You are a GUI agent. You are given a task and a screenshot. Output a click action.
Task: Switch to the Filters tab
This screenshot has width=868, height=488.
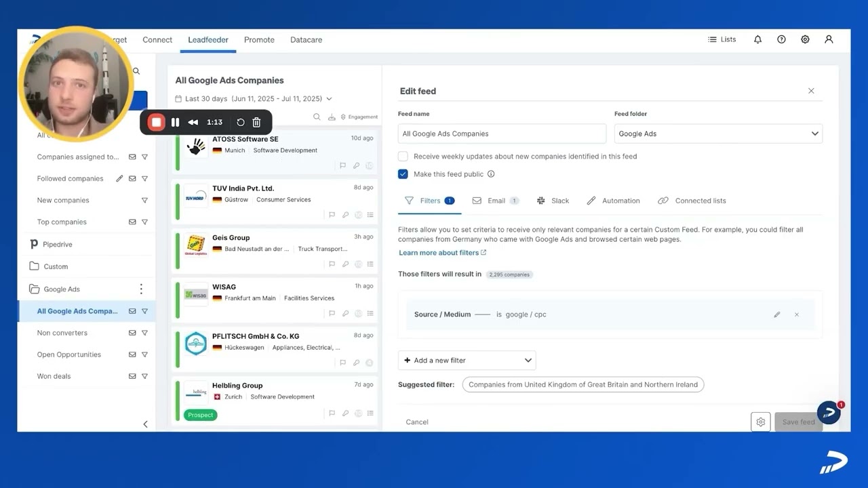pos(429,201)
